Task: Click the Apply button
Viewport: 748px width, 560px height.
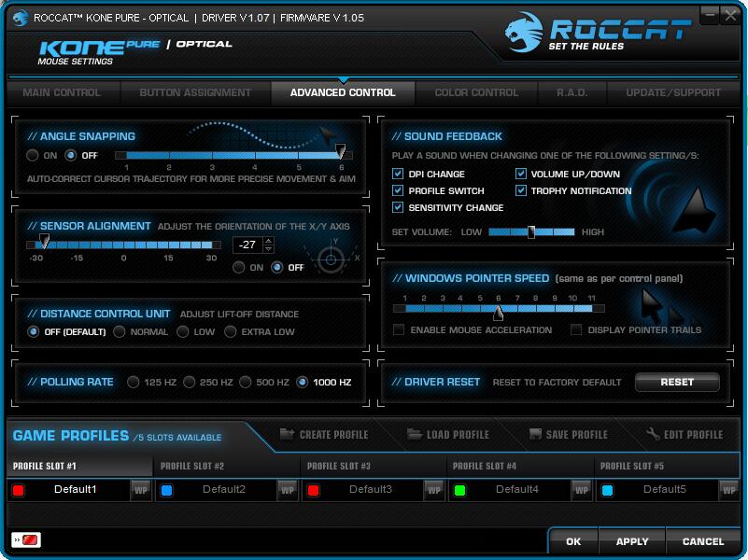Action: click(632, 541)
